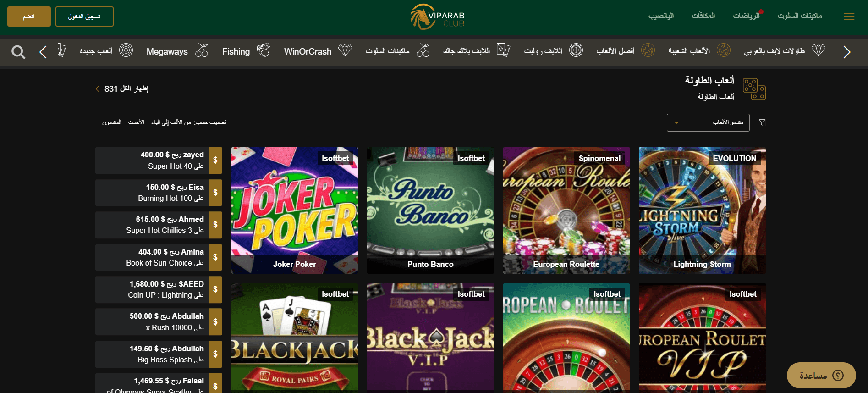Click the search magnifier icon
The width and height of the screenshot is (868, 393).
tap(18, 52)
